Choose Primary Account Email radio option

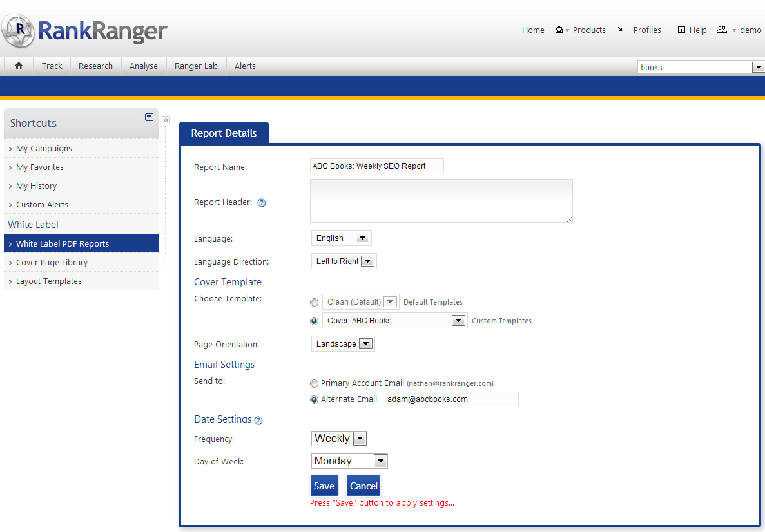coord(315,384)
